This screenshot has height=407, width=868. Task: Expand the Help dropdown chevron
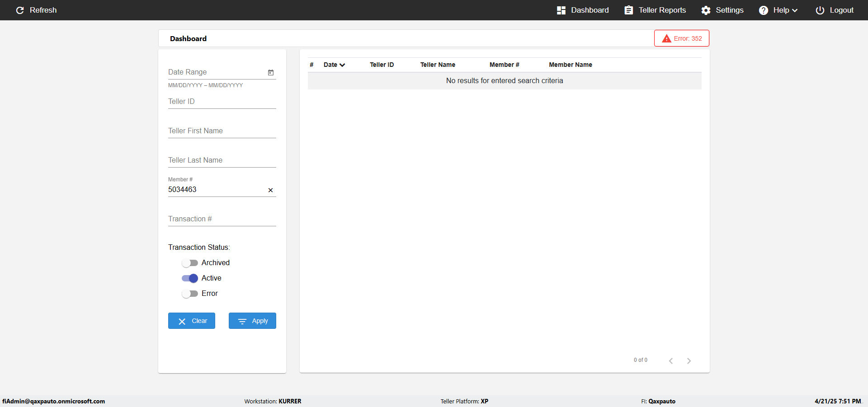[x=795, y=10]
